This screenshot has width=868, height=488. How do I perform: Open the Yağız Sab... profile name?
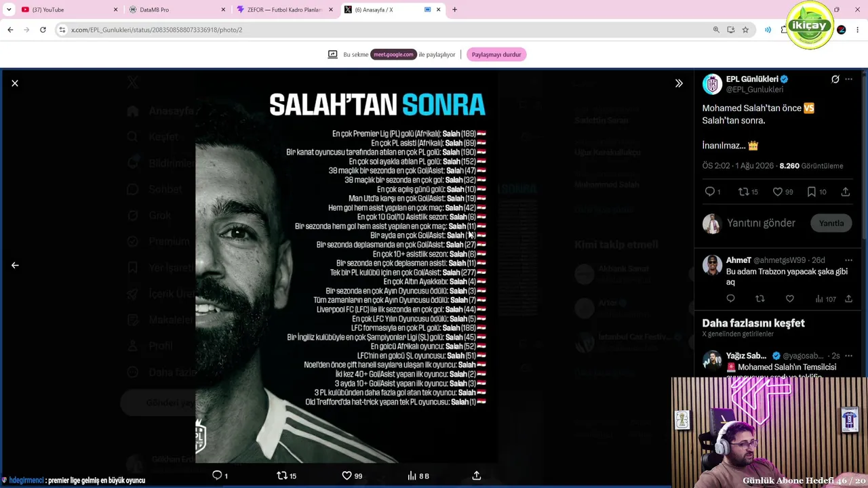(746, 356)
